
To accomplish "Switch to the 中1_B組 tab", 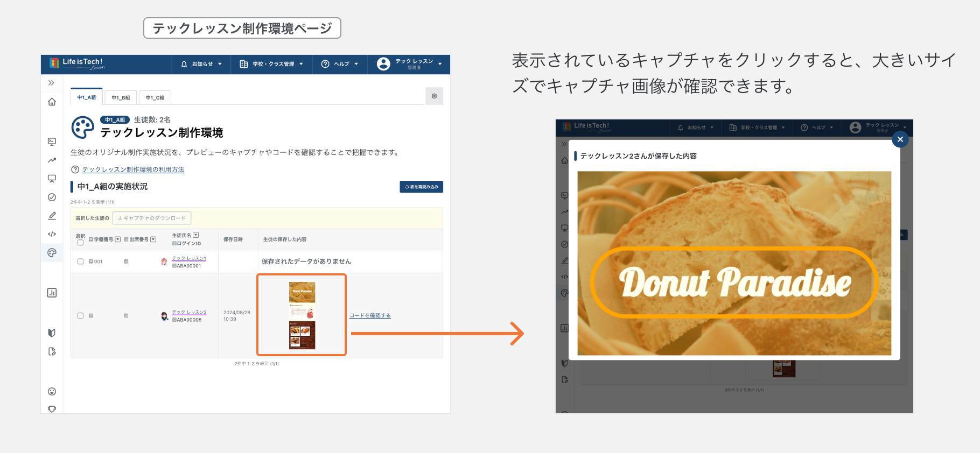I will [121, 97].
